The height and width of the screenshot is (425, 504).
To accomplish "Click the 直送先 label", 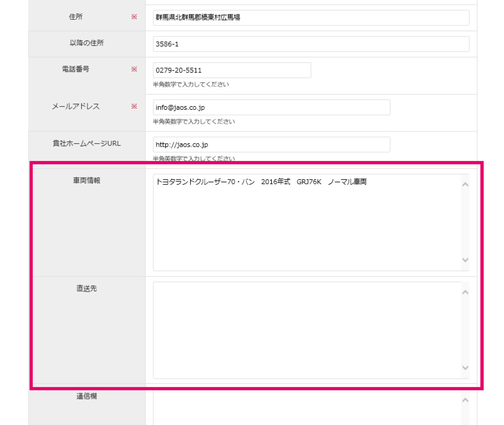I will [87, 288].
